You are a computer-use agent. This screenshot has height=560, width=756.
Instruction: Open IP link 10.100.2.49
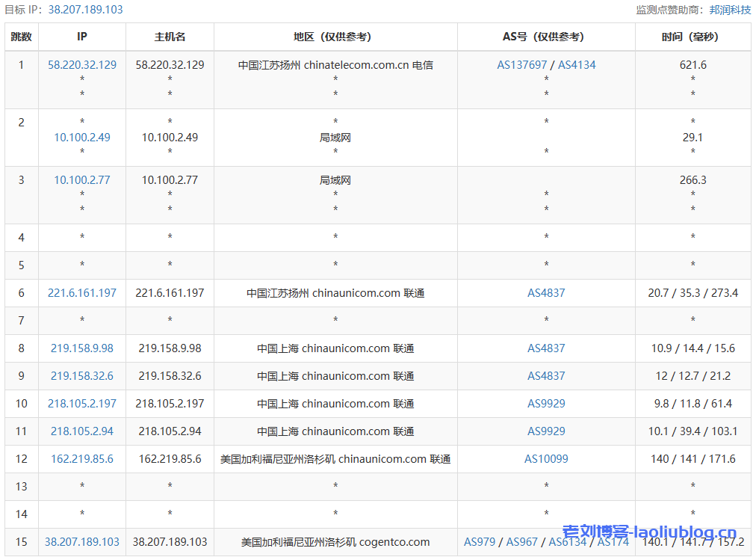(82, 138)
